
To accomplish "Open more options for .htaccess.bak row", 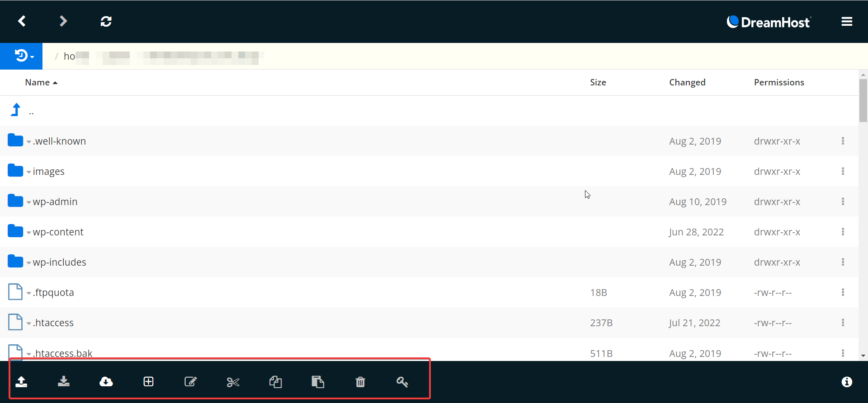I will point(843,353).
